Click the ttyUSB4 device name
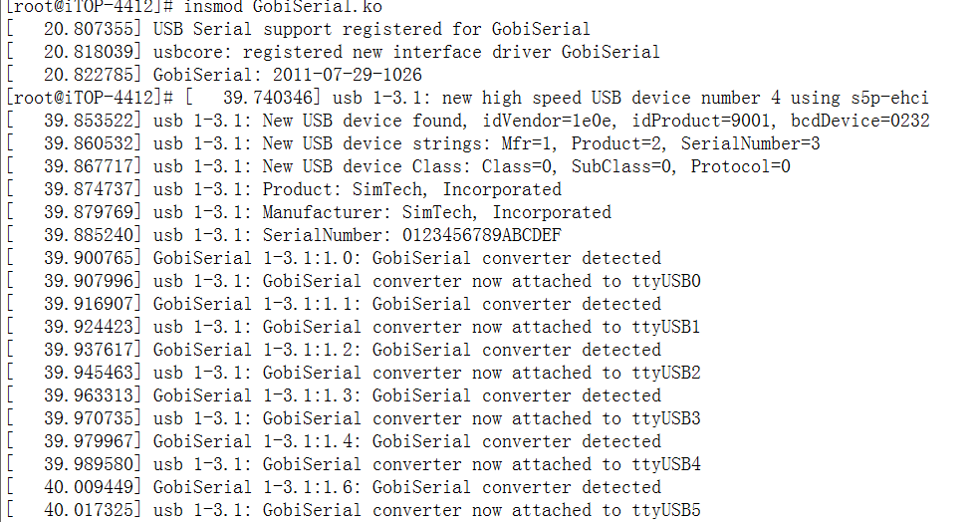The width and height of the screenshot is (980, 522). pyautogui.click(x=666, y=464)
